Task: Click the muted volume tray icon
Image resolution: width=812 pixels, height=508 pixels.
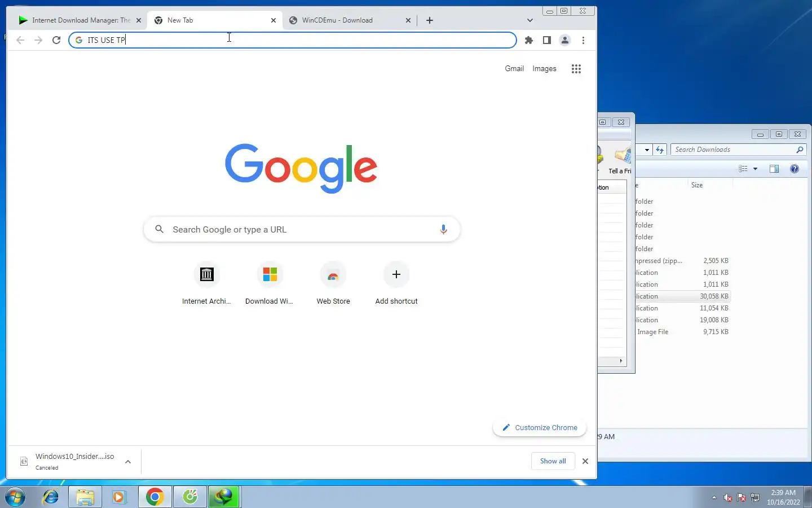Action: [728, 497]
